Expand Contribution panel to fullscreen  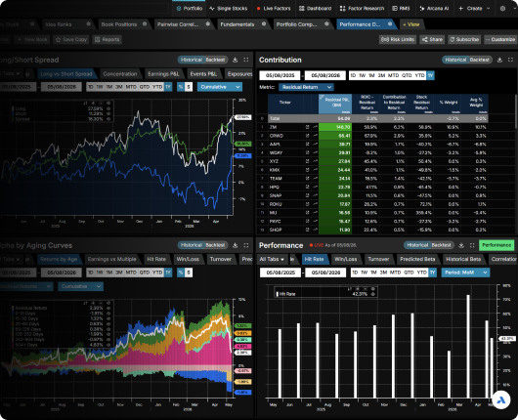510,60
